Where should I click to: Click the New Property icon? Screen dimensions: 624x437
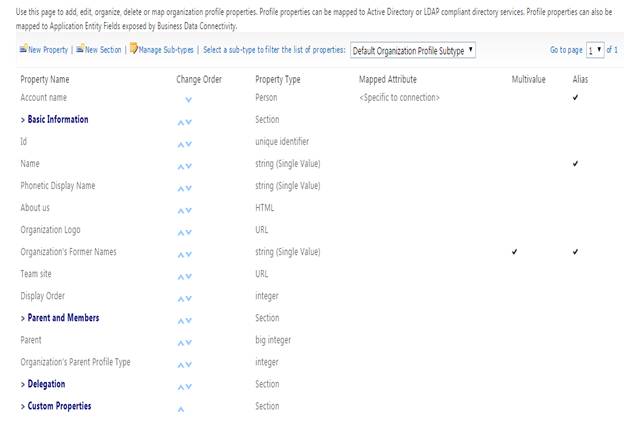click(x=24, y=48)
